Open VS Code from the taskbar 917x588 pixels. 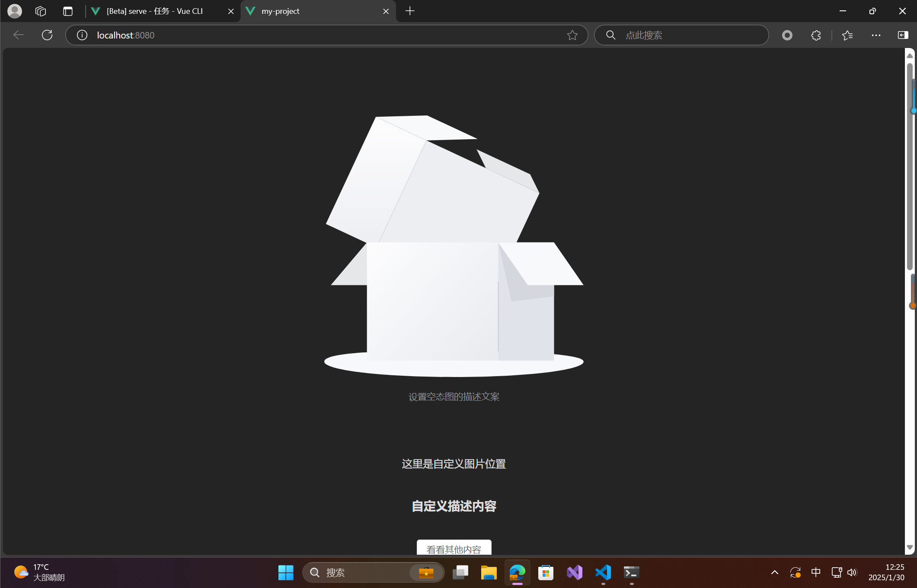(x=603, y=573)
